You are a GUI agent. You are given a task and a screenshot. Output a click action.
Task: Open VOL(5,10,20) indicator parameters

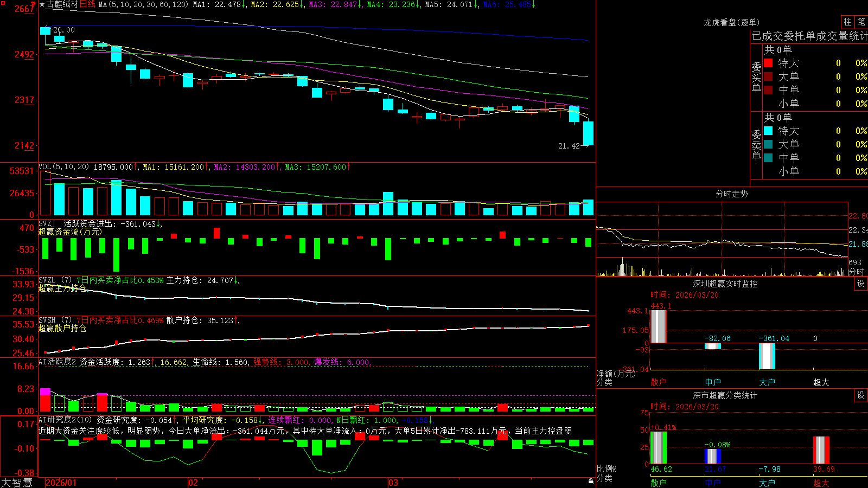63,167
